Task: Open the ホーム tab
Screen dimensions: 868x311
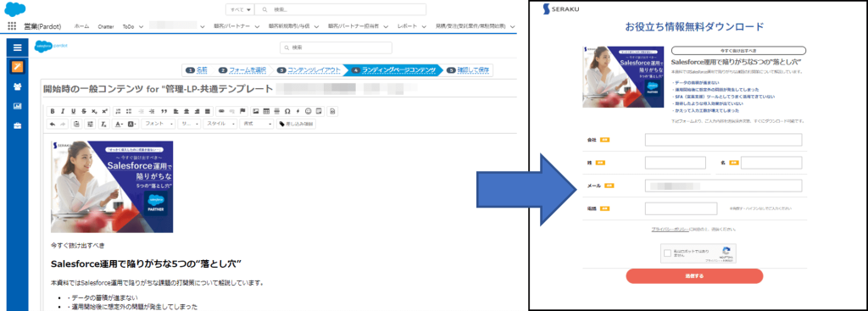Action: 81,26
